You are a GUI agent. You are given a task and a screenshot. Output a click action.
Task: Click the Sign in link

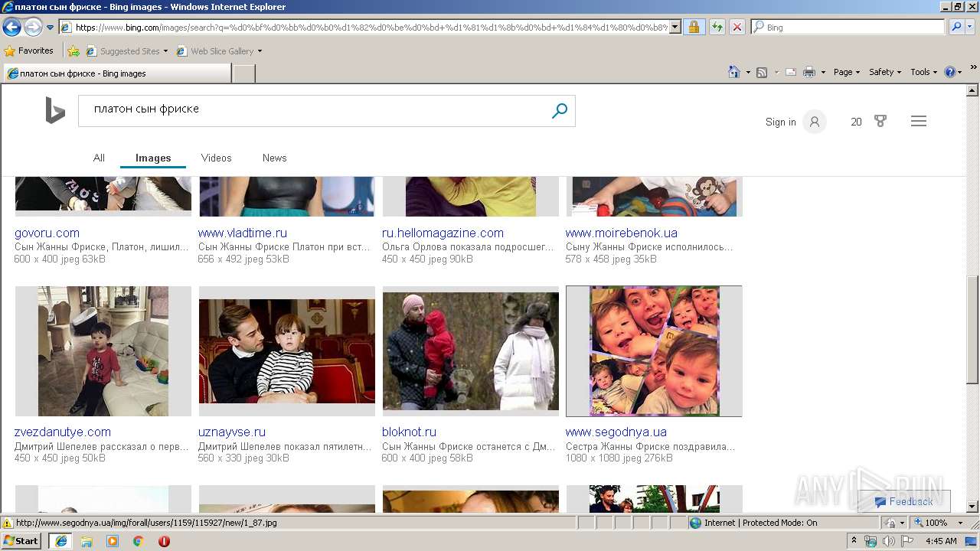[780, 122]
